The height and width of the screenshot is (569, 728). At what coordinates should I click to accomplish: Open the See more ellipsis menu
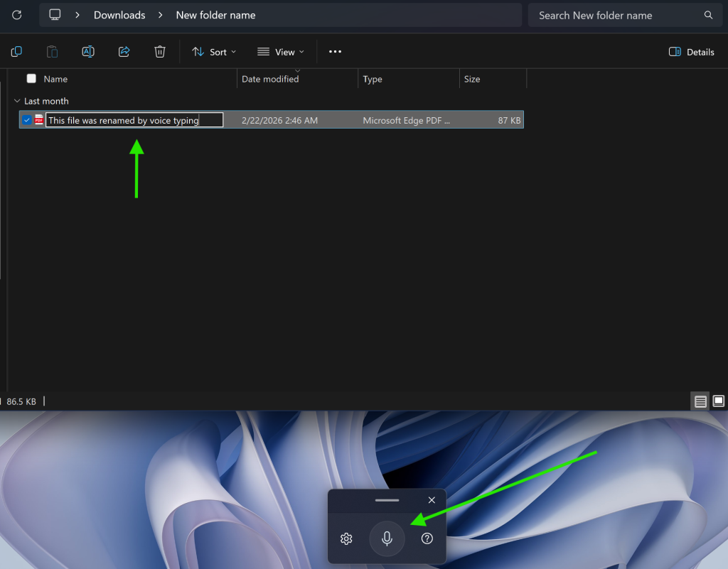point(335,52)
